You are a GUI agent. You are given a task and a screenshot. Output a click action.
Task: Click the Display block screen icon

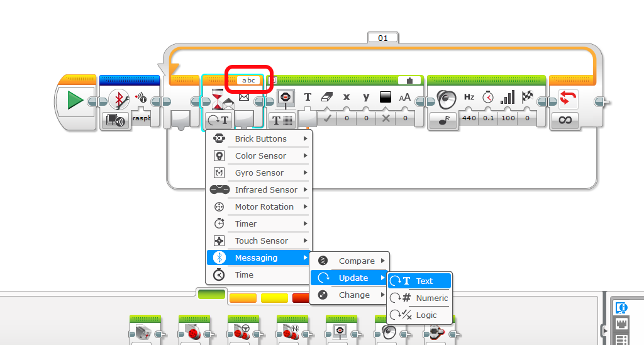click(286, 98)
